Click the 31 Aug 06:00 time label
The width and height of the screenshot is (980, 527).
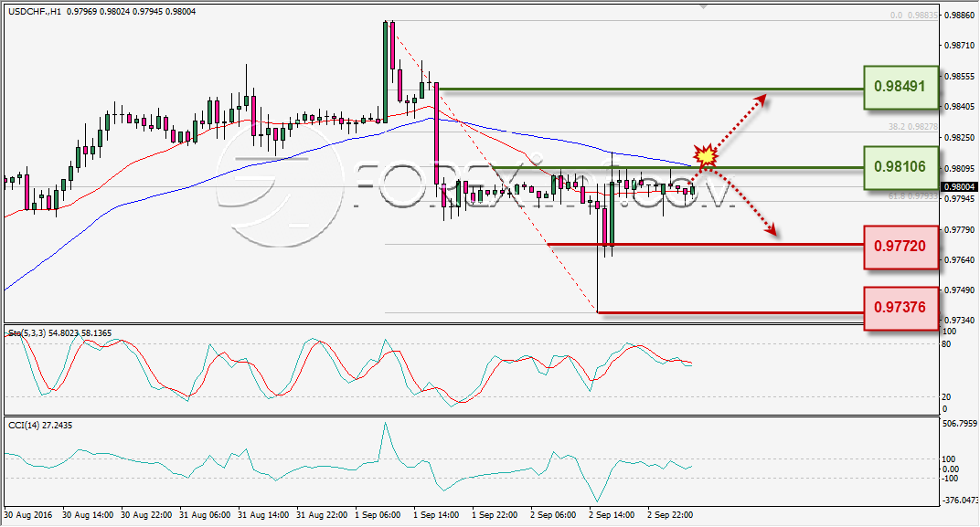pos(205,515)
